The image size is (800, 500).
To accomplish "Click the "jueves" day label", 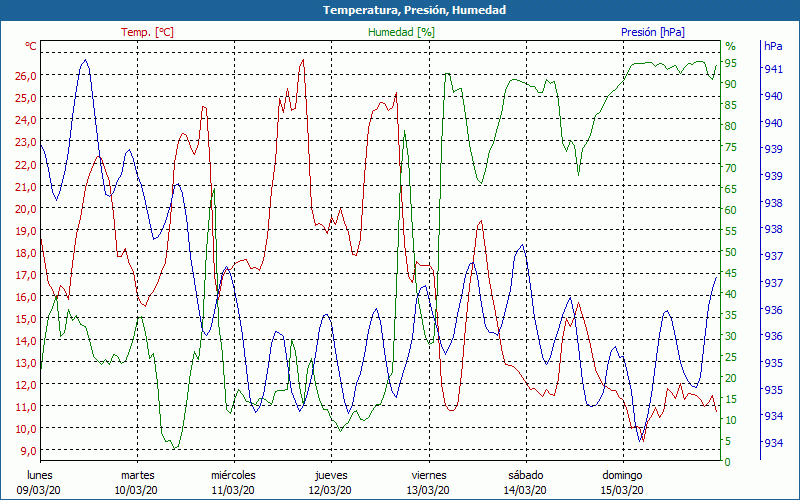I will pos(331,476).
